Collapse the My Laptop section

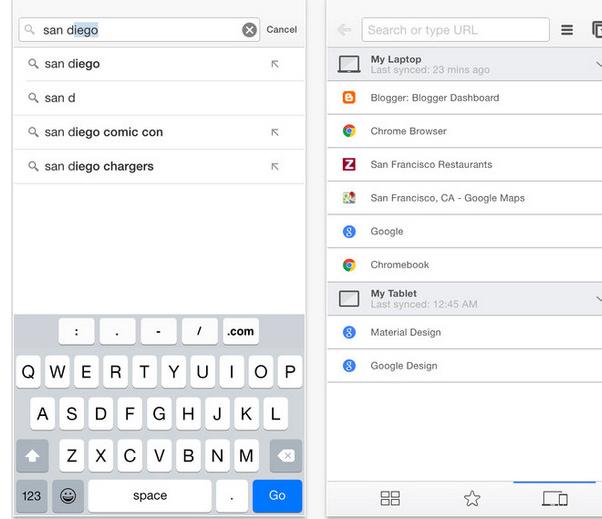click(597, 64)
